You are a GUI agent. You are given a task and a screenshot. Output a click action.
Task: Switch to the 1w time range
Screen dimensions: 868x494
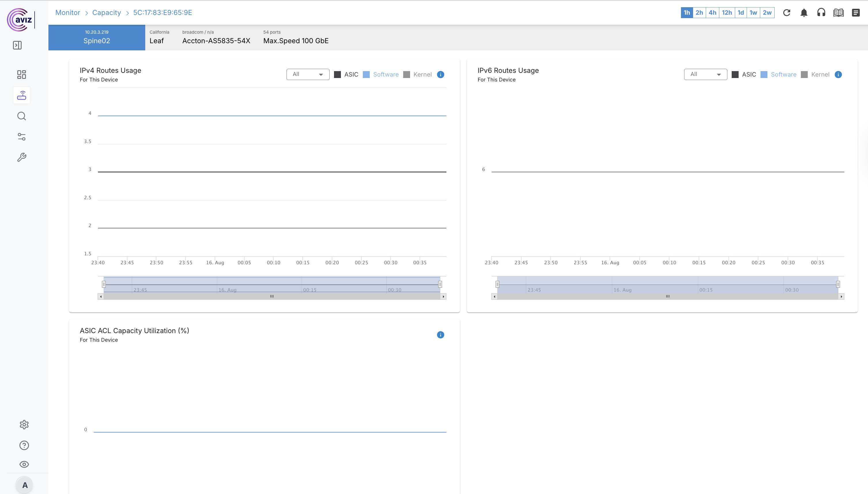(753, 13)
